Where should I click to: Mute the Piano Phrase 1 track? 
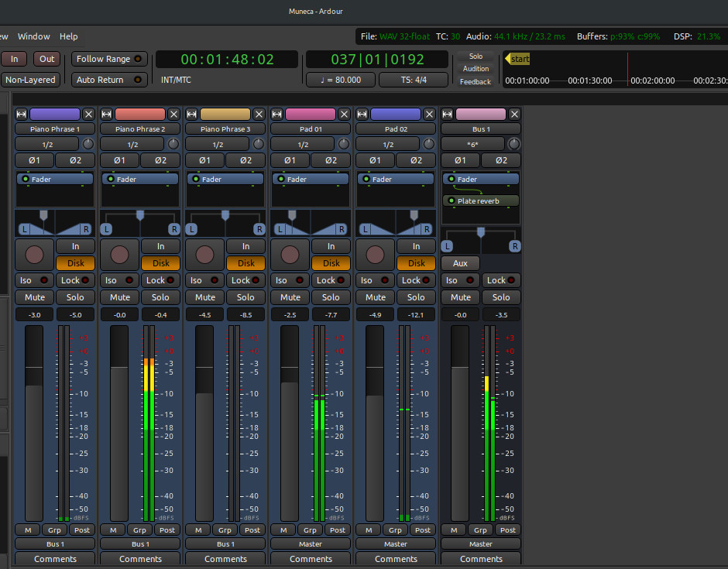(x=35, y=297)
